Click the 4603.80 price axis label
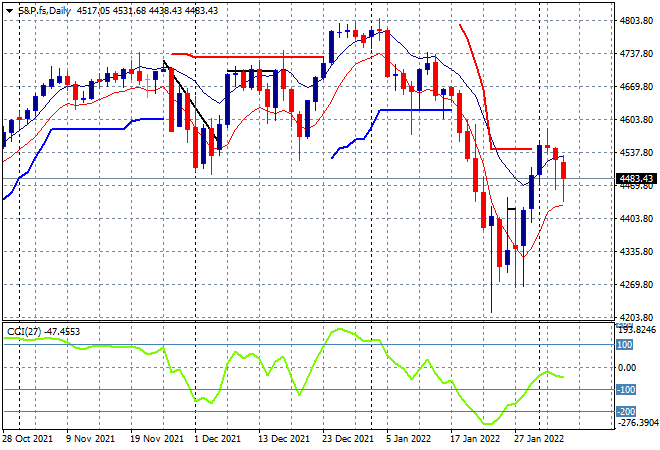 coord(636,120)
